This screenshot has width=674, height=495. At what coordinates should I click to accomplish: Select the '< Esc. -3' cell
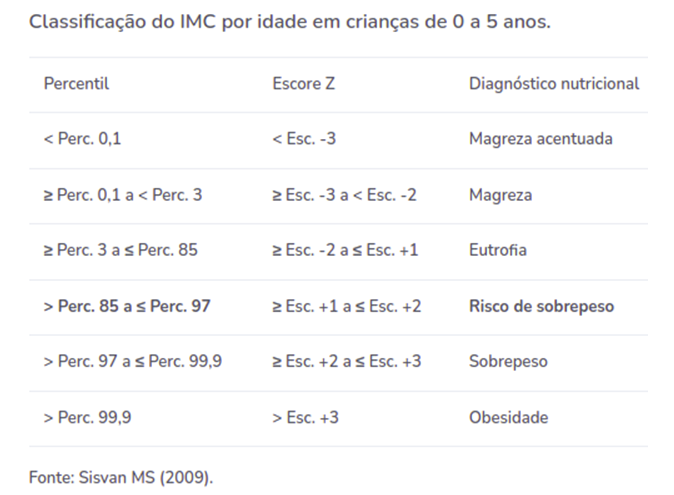[304, 139]
